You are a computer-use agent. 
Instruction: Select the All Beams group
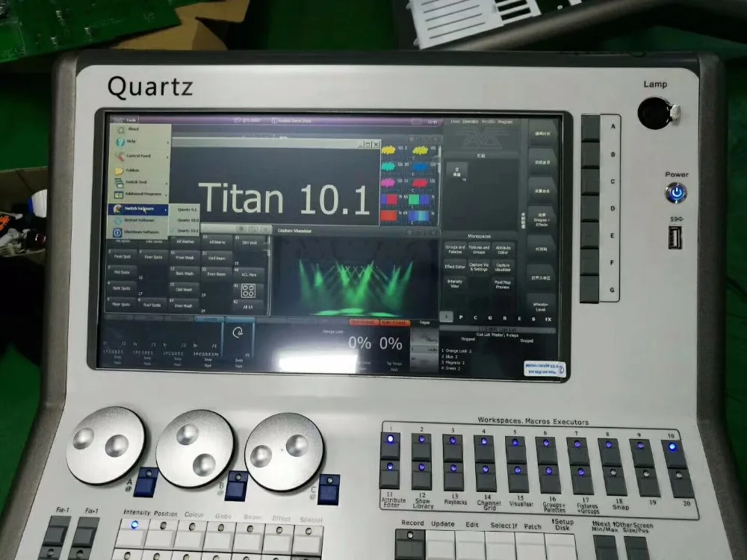pos(217,243)
